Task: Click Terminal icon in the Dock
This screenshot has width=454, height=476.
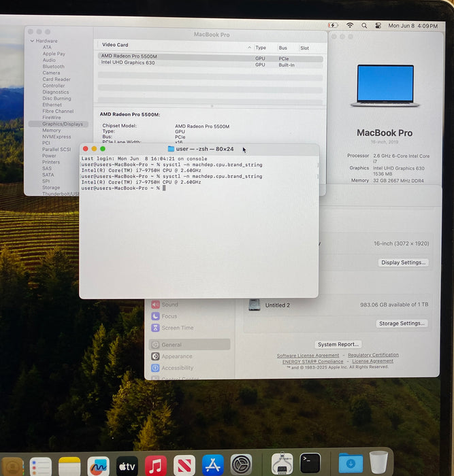Action: 310,463
